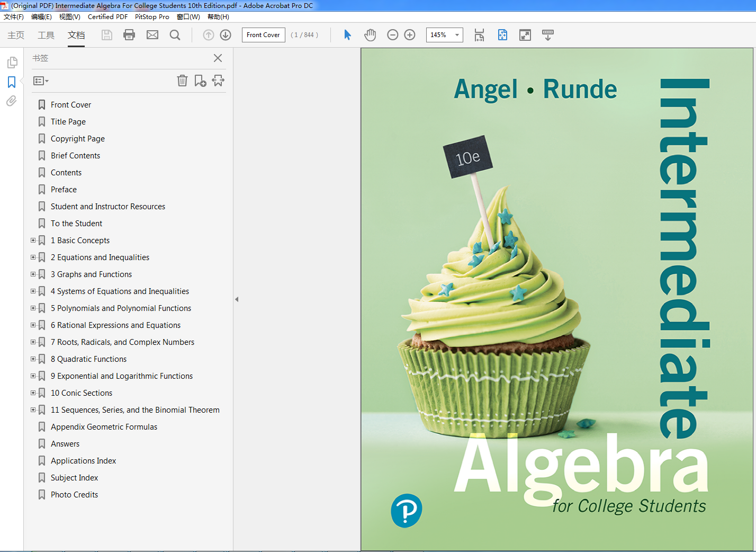The image size is (756, 552).
Task: Click the Print icon in toolbar
Action: [129, 35]
